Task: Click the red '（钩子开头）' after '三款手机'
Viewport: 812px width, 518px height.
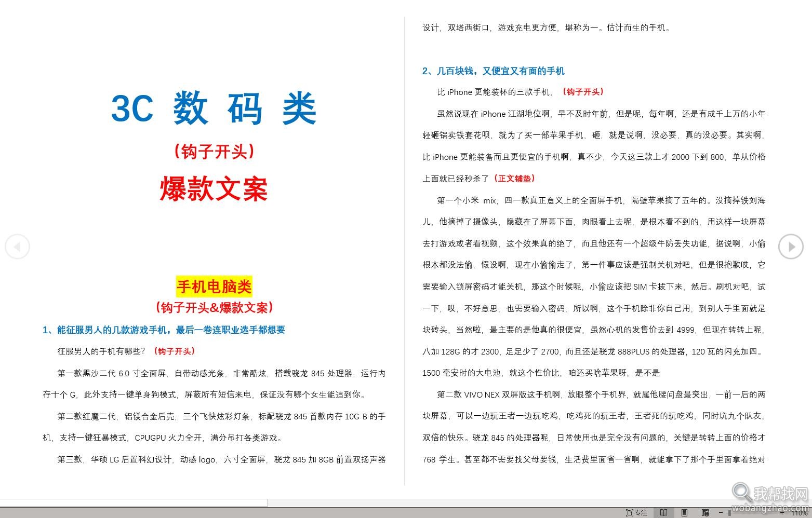Action: point(583,92)
